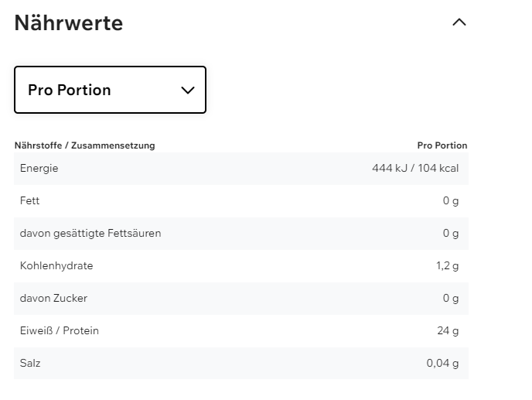The height and width of the screenshot is (400, 532).
Task: Click the 0 g value for Zucker
Action: (451, 298)
